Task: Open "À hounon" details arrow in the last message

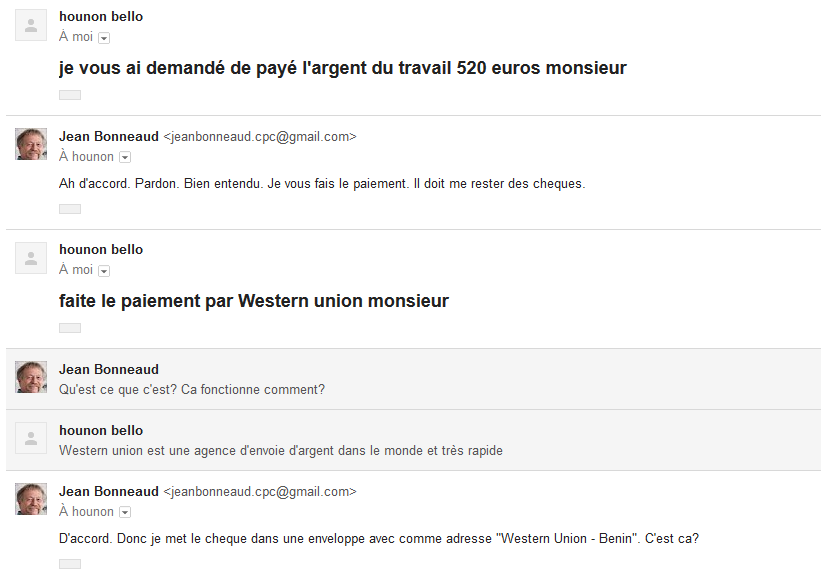Action: [x=125, y=512]
